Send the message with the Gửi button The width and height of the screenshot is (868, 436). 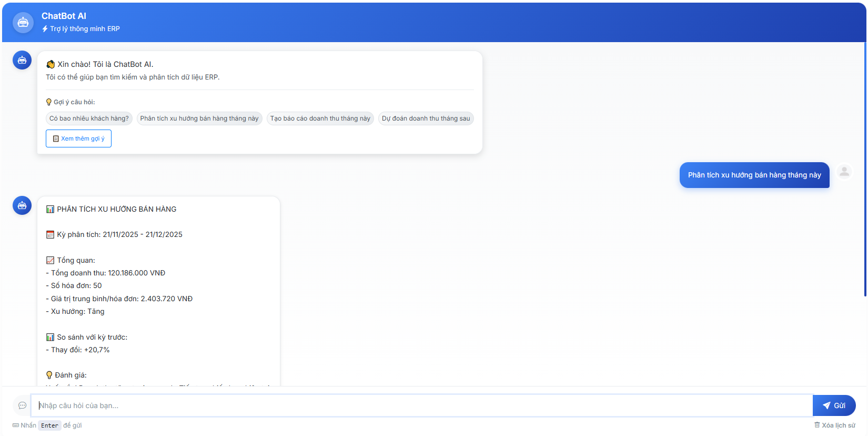[x=834, y=405]
